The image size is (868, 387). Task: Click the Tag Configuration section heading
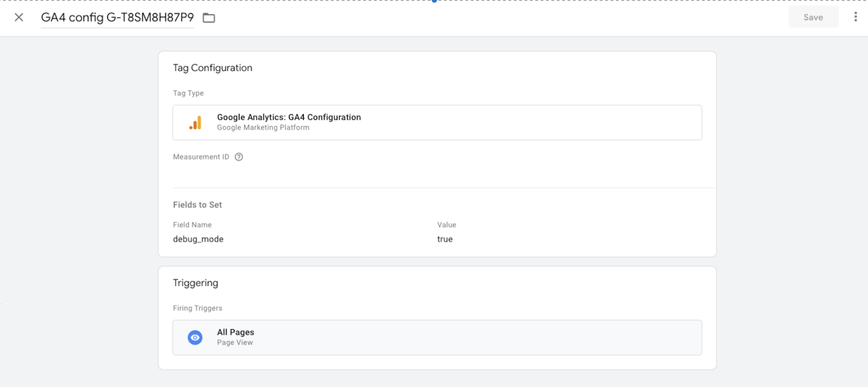pyautogui.click(x=212, y=68)
